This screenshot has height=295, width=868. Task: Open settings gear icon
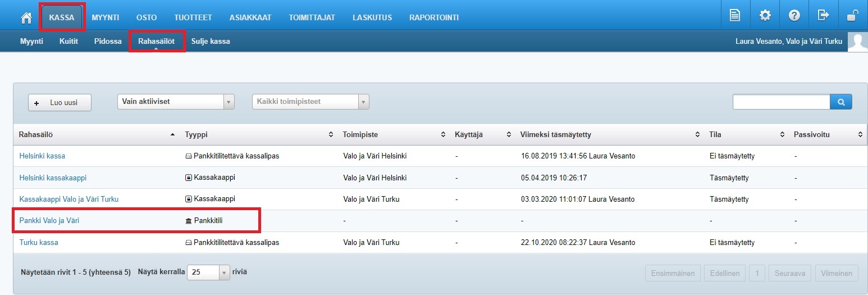coord(765,16)
